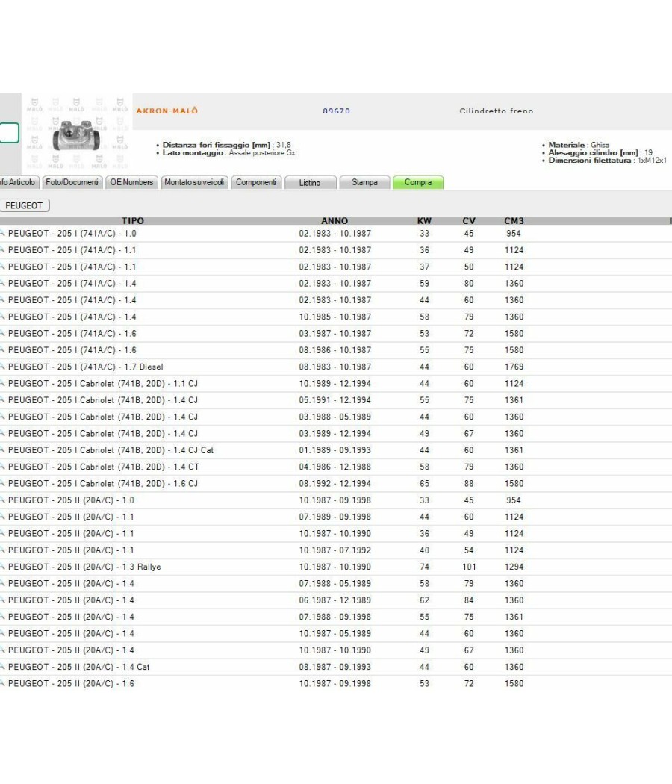This screenshot has width=672, height=784.
Task: Click the TIPO column header
Action: (132, 220)
